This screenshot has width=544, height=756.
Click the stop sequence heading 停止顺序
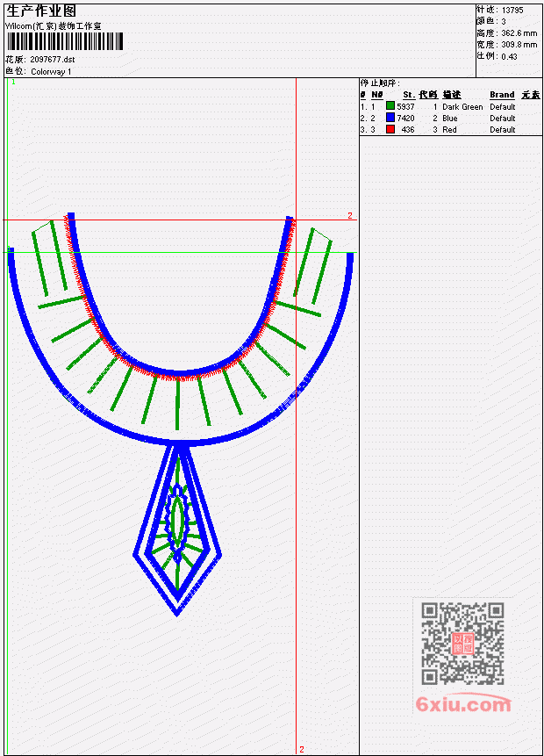380,83
